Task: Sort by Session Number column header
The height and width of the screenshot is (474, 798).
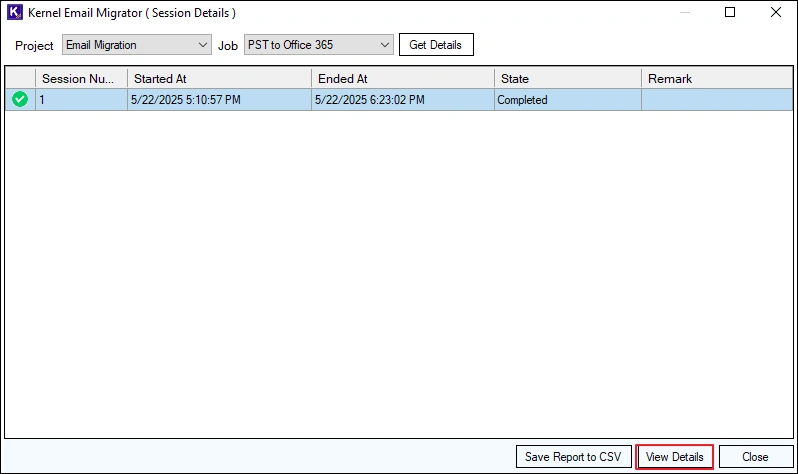Action: pos(81,78)
